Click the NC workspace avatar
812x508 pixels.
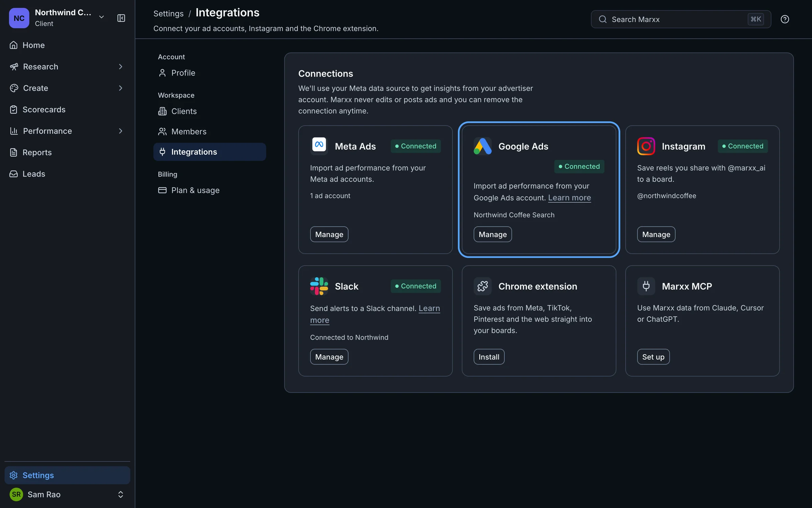[19, 18]
